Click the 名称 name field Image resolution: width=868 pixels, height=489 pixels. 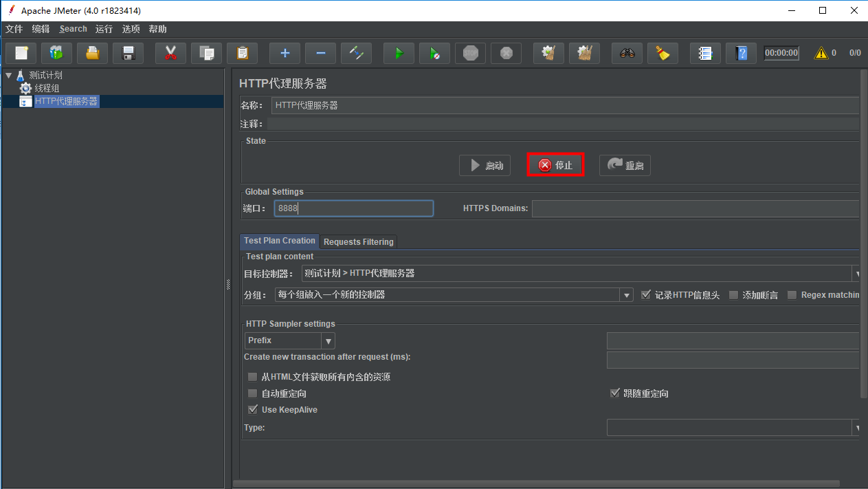[x=566, y=106]
